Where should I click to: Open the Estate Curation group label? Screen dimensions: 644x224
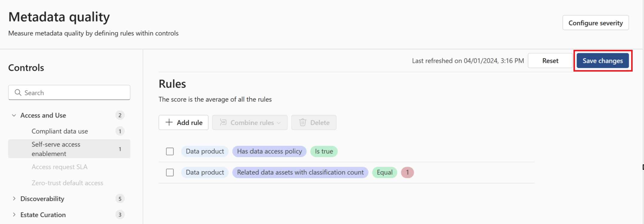[43, 215]
